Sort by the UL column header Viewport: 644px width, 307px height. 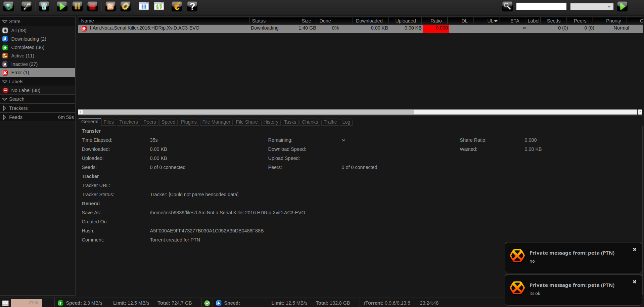point(487,21)
